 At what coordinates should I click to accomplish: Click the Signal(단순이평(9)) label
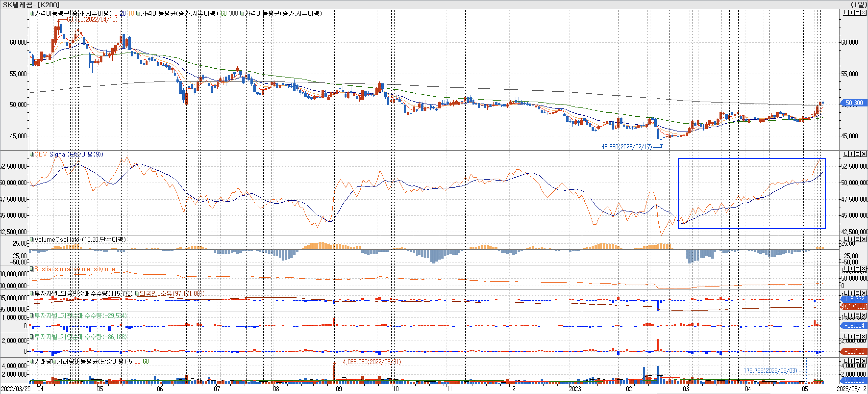coord(76,154)
